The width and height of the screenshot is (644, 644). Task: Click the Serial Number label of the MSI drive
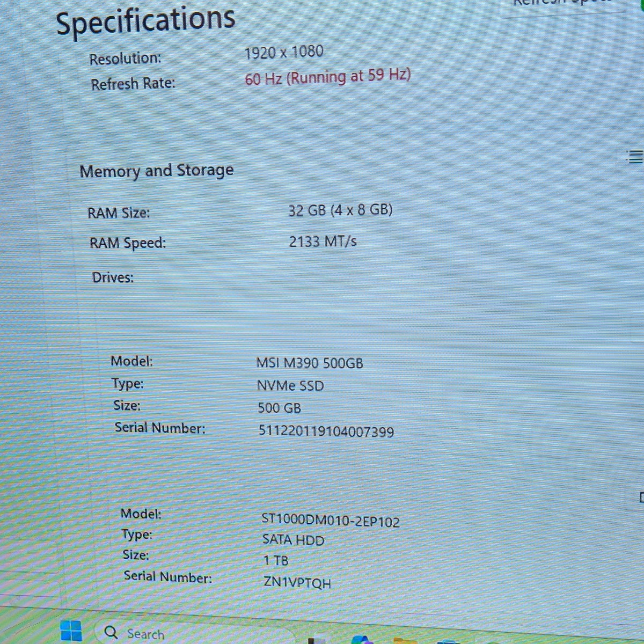click(160, 428)
